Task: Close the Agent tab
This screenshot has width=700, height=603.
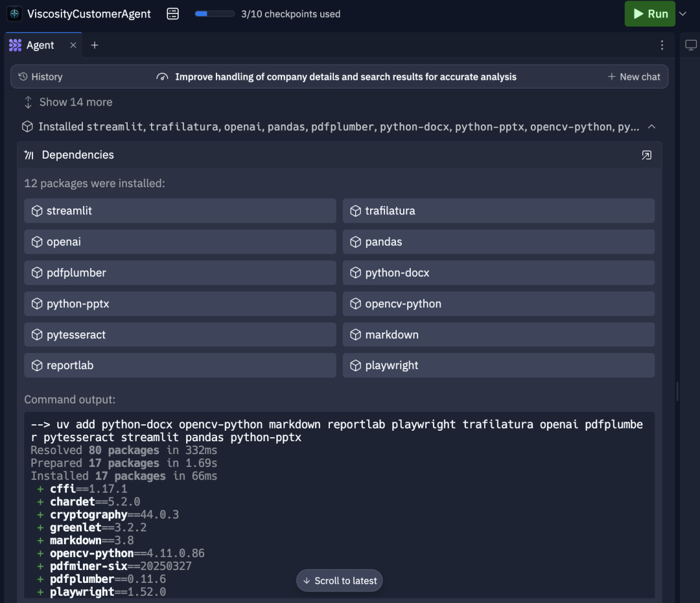Action: 73,45
